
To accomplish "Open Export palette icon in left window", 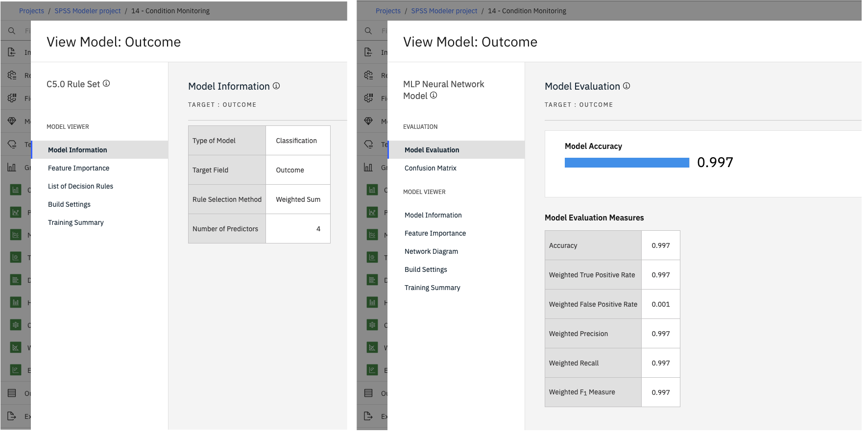I will click(12, 416).
